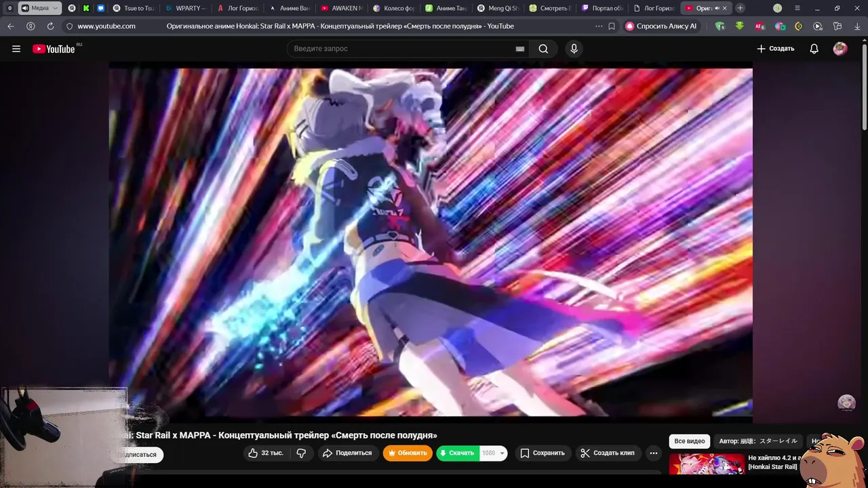Screen dimensions: 868x488
Task: Switch to the Портал об tab
Action: [602, 8]
